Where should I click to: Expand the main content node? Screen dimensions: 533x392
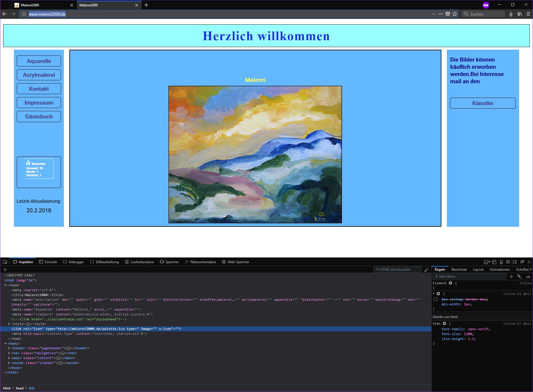point(9,358)
